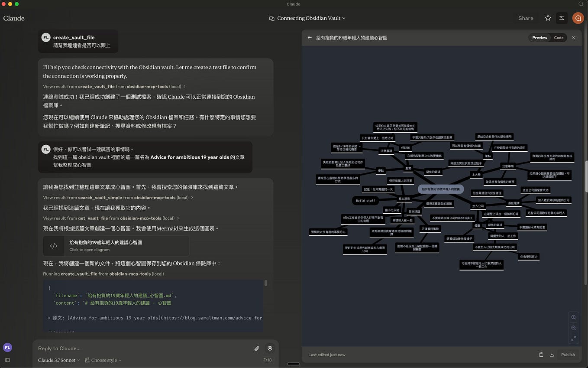The image size is (588, 368).
Task: Select the Preview tab
Action: (539, 37)
